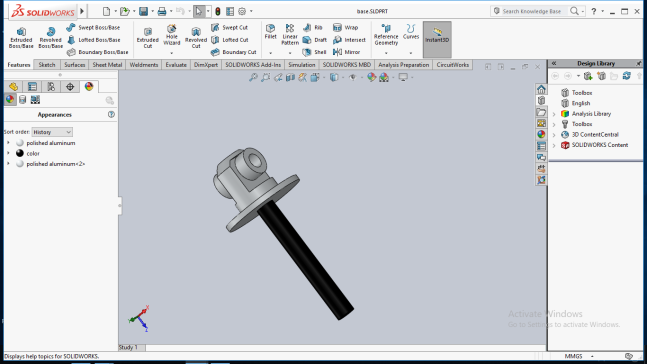
Task: Open the Hole Wizard tool
Action: click(x=172, y=35)
